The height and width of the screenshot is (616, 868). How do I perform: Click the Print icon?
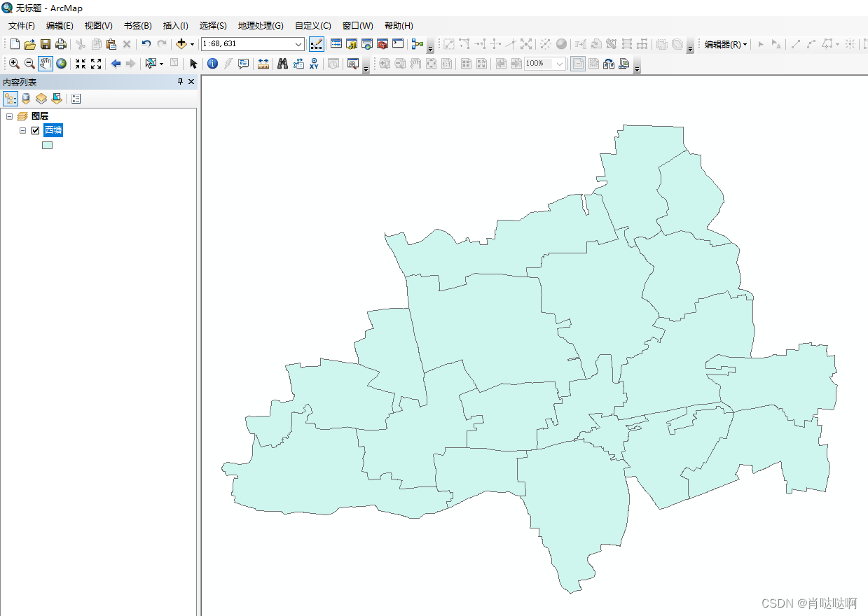(60, 44)
